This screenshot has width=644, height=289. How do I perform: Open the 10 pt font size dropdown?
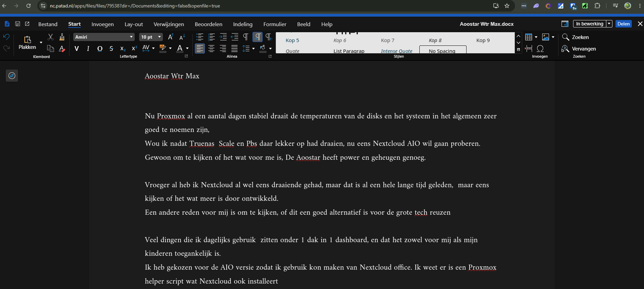click(x=159, y=37)
